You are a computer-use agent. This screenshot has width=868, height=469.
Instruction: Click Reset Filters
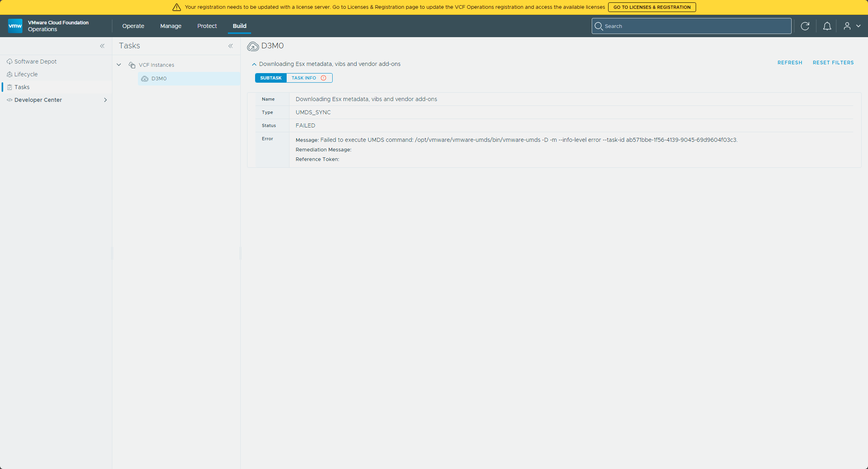pos(833,63)
